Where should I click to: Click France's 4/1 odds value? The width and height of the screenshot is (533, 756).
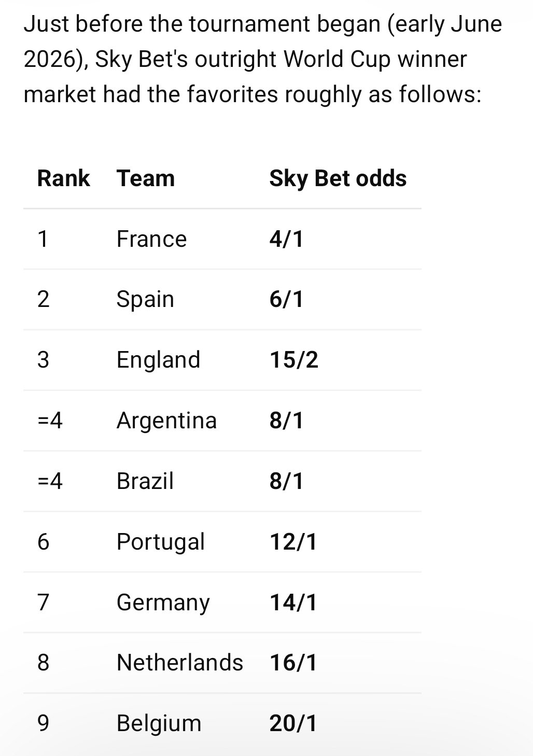tap(287, 239)
